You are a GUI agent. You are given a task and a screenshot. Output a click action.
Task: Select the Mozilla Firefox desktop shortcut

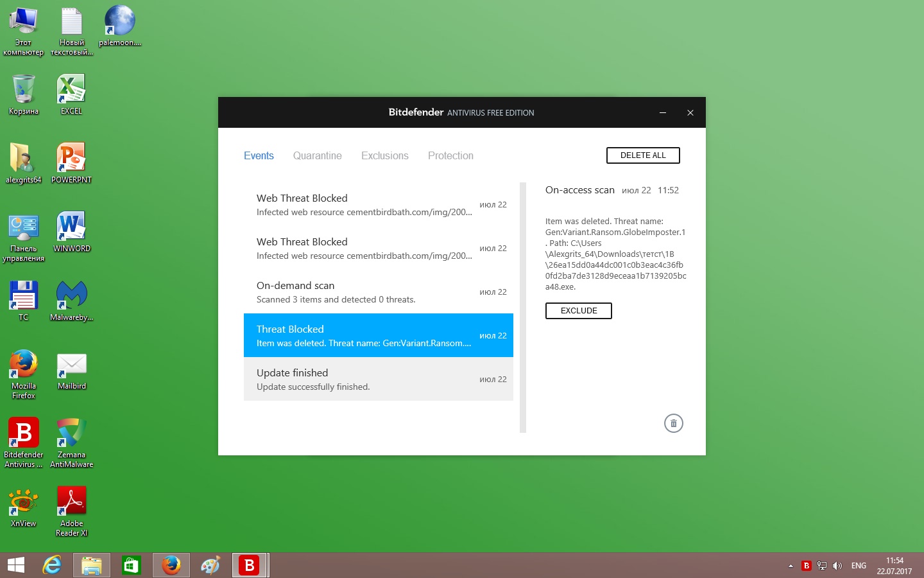click(x=24, y=374)
